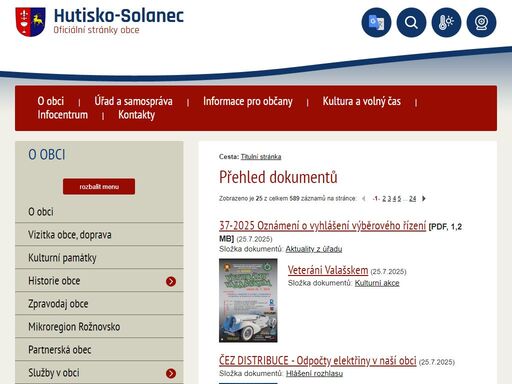Select Zpravodaj obce in sidebar
Screen dimensions: 512x384
pos(99,304)
